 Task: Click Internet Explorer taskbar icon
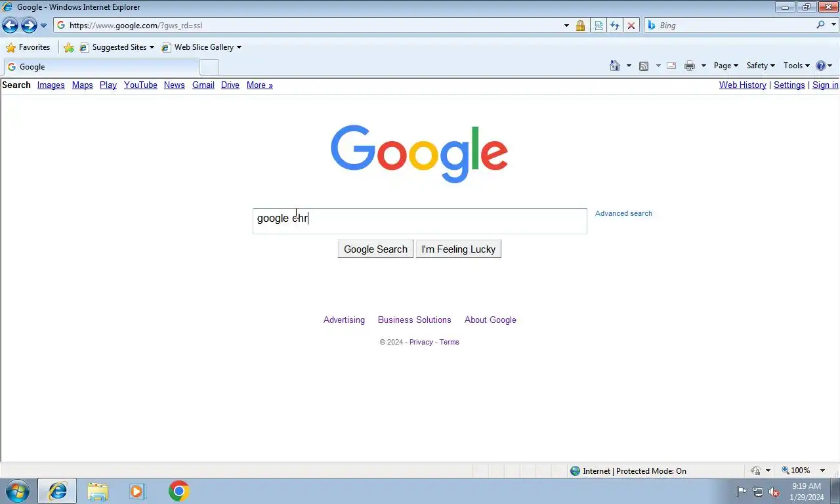click(x=57, y=491)
